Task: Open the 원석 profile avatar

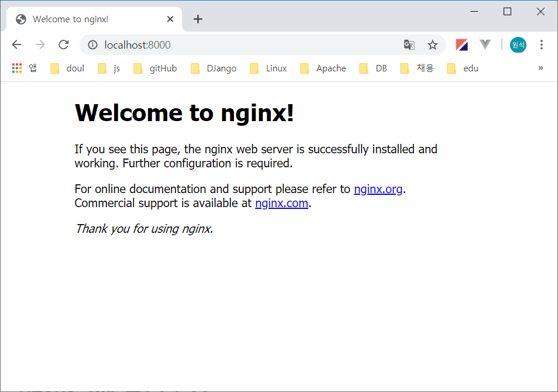Action: pyautogui.click(x=518, y=45)
